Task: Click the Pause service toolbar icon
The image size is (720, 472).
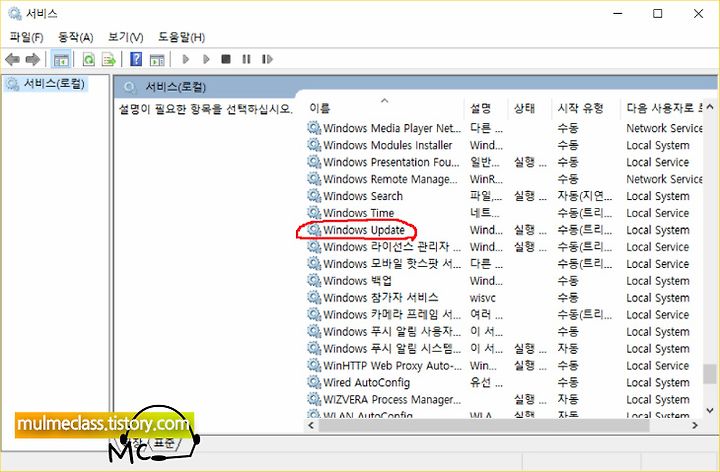Action: tap(247, 59)
